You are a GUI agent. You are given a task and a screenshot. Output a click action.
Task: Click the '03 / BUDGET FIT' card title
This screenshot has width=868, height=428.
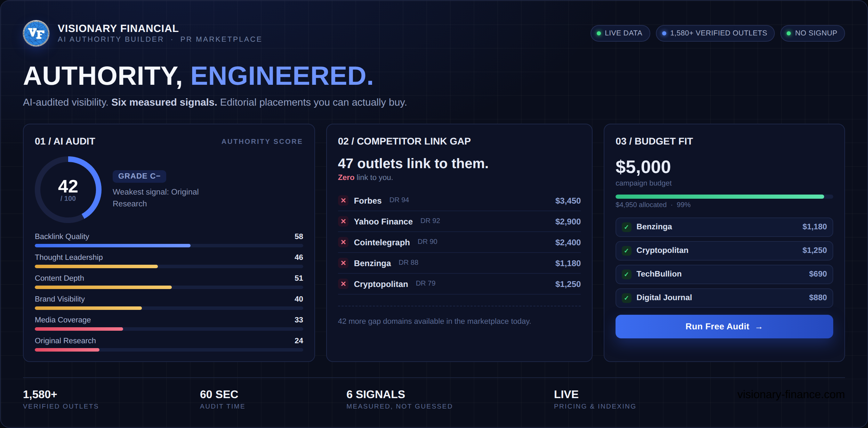(x=654, y=141)
